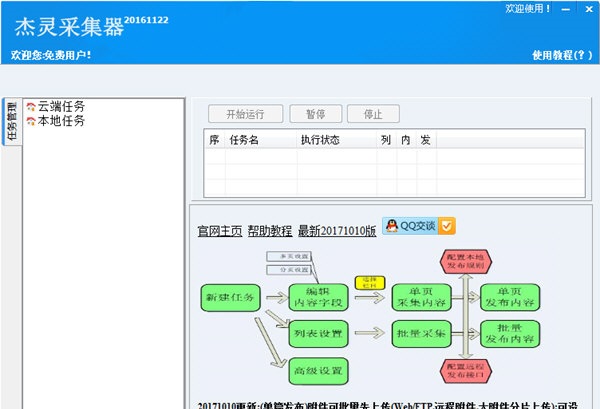Click the 编辑内容字段 flowchart box
Screen dimensions: 600x409
coord(318,297)
